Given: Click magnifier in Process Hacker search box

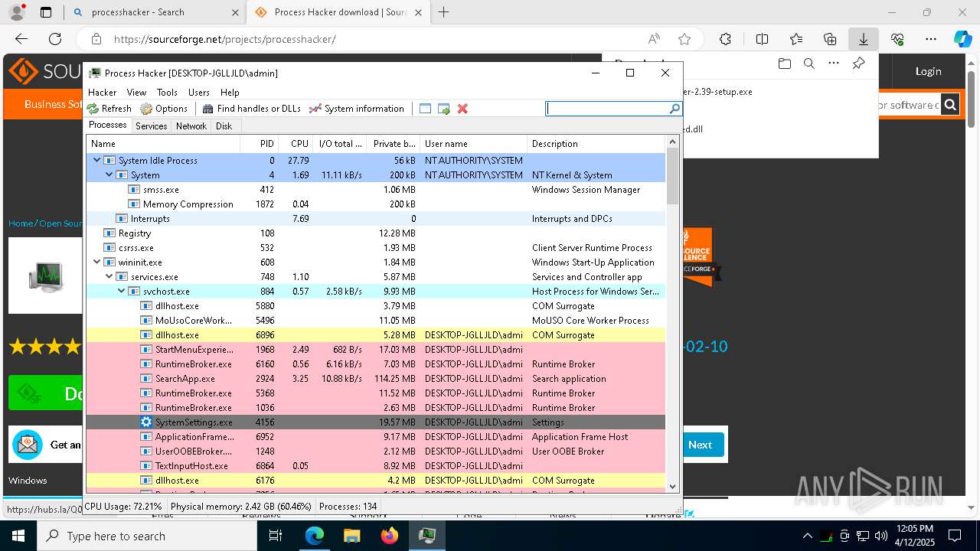Looking at the screenshot, I should 675,109.
